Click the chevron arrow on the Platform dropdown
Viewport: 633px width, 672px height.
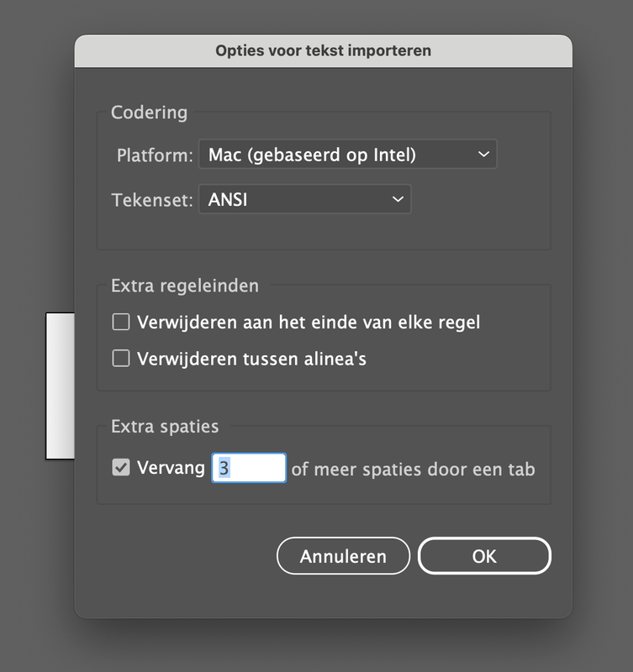click(x=483, y=155)
